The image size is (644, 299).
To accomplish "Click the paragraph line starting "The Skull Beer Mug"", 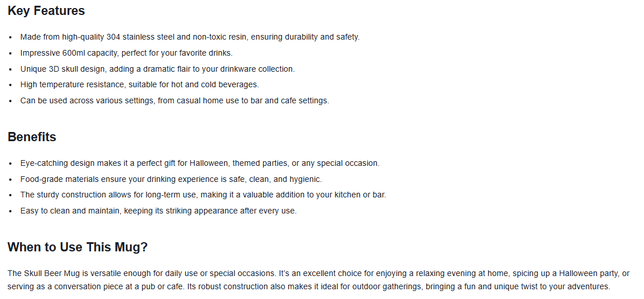I will (x=318, y=273).
